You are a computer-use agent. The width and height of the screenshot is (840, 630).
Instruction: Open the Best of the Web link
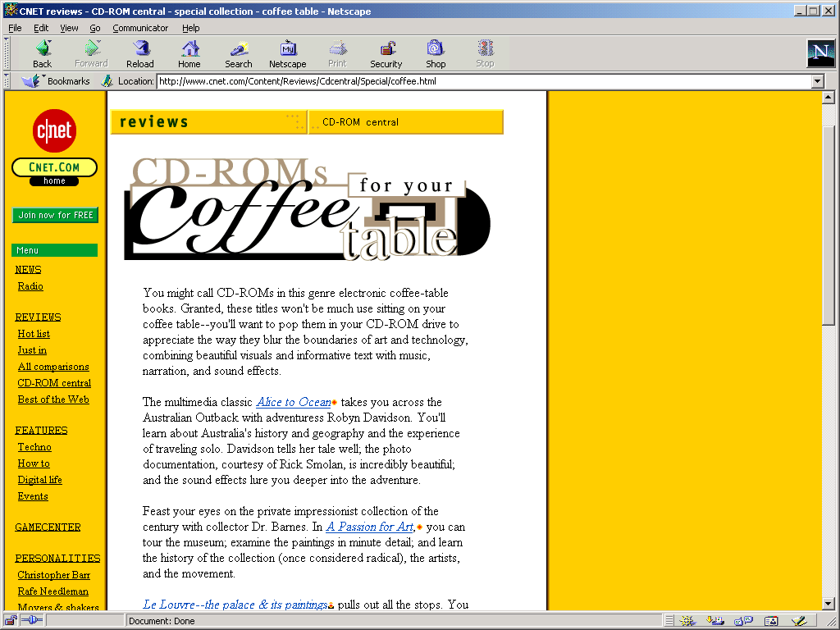pos(53,399)
